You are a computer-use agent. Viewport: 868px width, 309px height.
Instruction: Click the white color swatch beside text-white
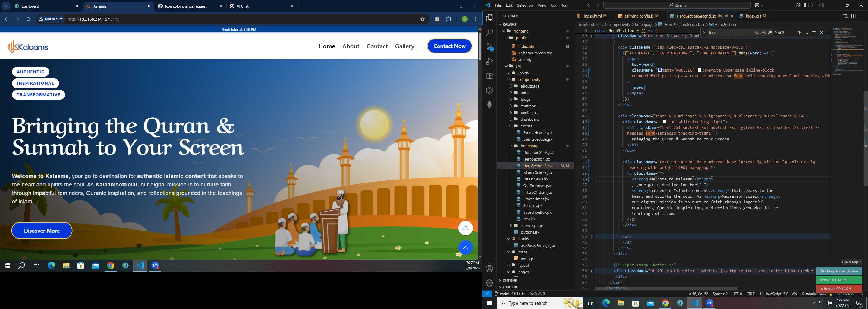click(x=664, y=122)
